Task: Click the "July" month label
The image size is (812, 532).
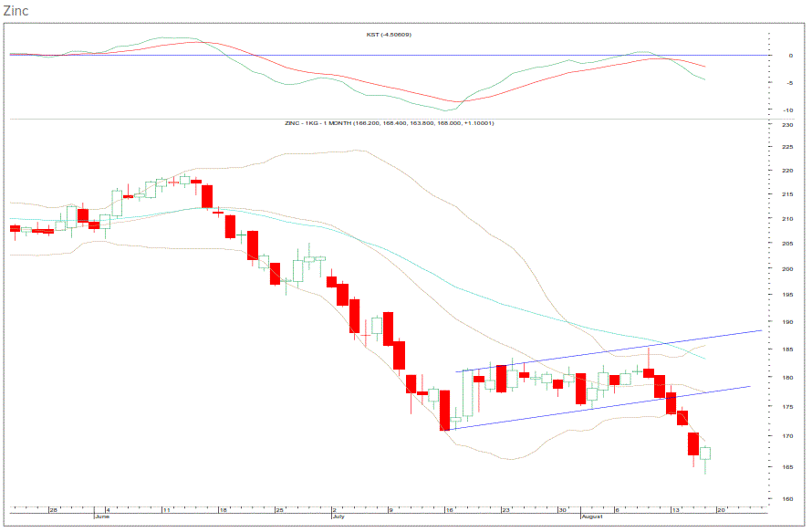Action: click(338, 516)
